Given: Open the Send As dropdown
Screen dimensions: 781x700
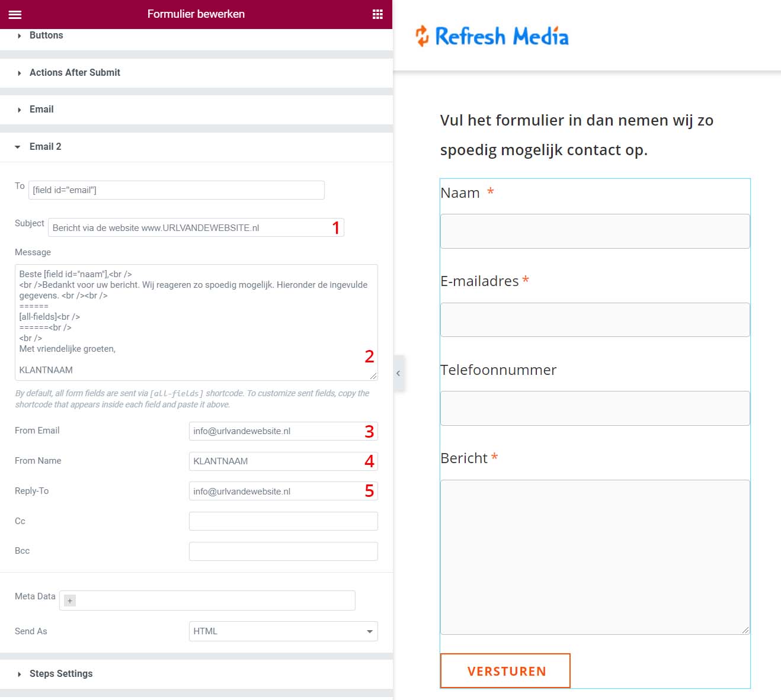Looking at the screenshot, I should click(283, 631).
